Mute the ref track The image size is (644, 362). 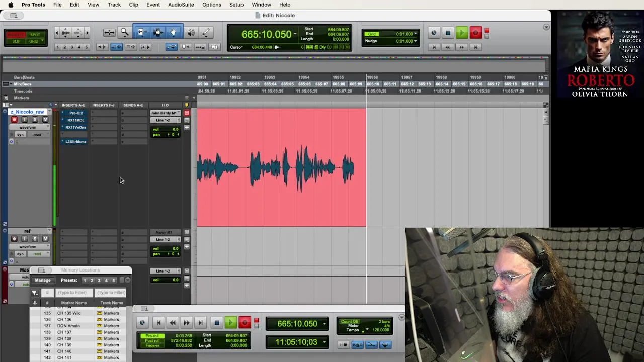(x=45, y=239)
